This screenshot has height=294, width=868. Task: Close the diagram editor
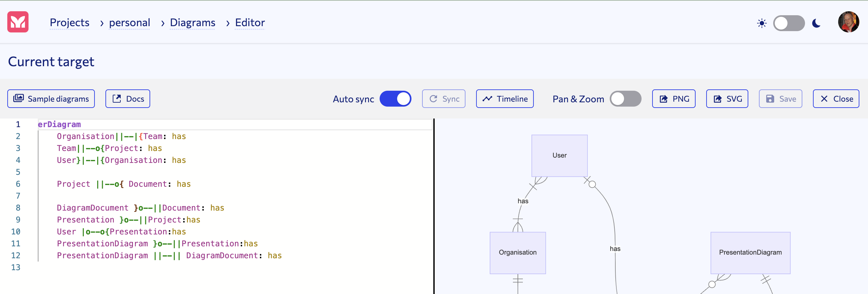[x=836, y=99]
